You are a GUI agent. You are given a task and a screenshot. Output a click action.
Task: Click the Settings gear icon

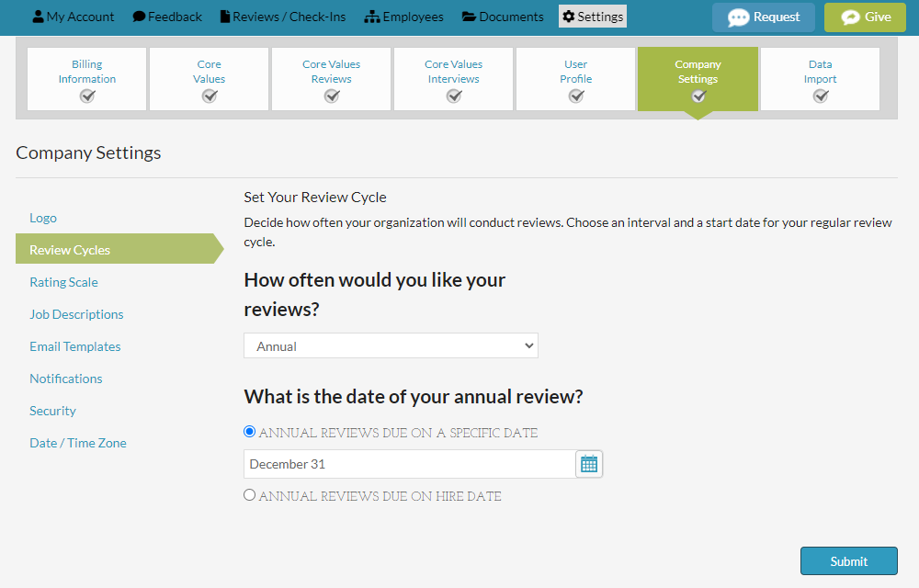(x=569, y=17)
